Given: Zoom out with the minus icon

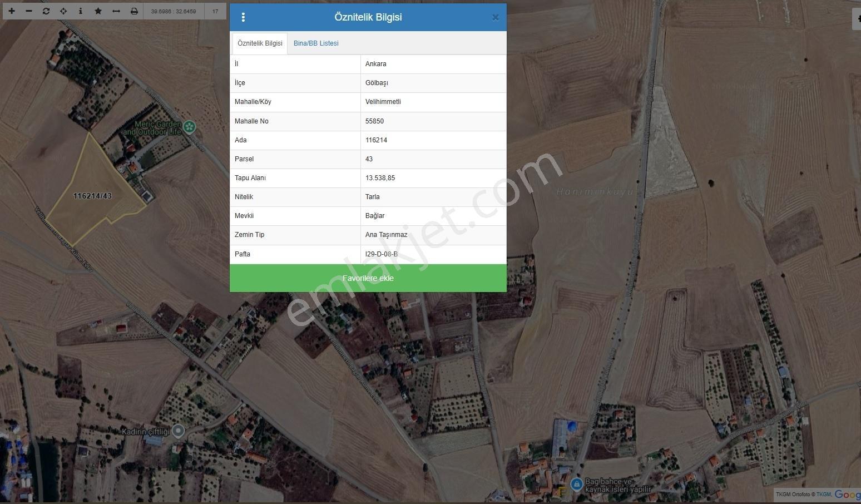Looking at the screenshot, I should click(29, 11).
